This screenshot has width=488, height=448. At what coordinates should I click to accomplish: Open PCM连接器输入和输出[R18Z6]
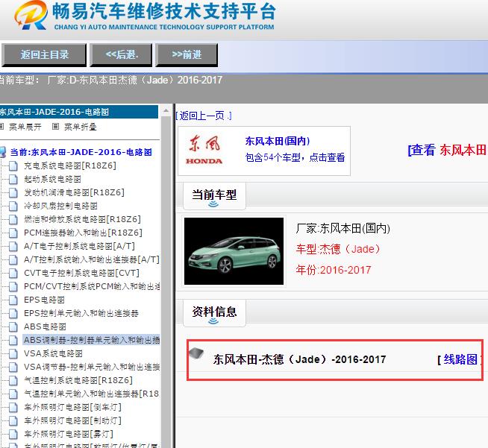[x=83, y=233]
